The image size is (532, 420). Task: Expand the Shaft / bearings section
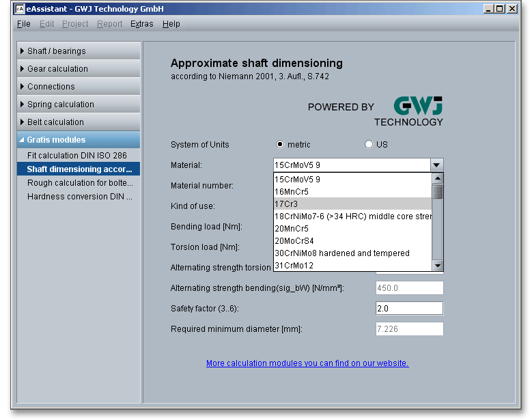pyautogui.click(x=79, y=51)
